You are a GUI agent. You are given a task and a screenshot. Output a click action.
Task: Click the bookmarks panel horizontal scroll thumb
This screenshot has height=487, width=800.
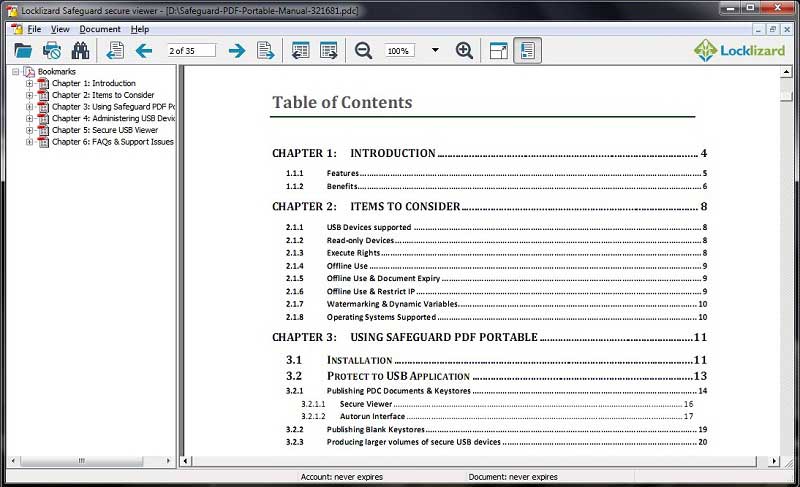[x=81, y=461]
